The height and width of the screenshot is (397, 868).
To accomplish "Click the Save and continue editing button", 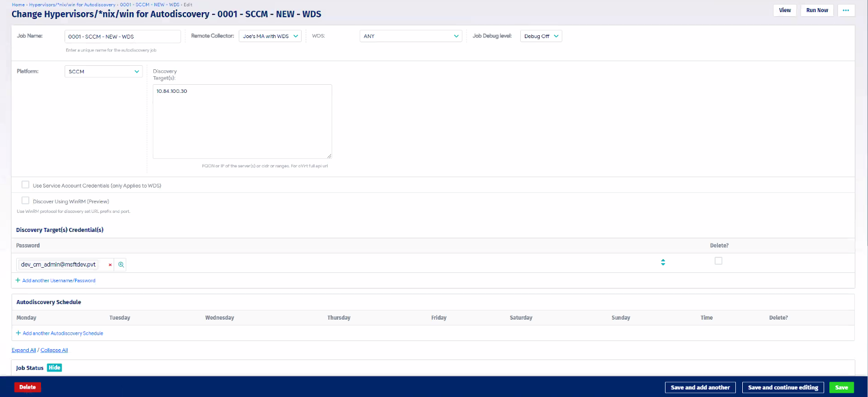I will (x=783, y=387).
